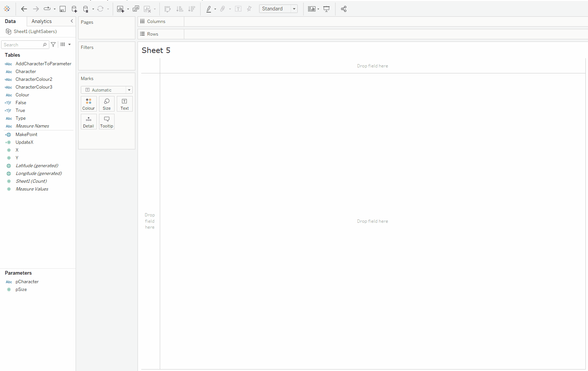Click the Share workbook icon
This screenshot has width=588, height=371.
tap(344, 9)
